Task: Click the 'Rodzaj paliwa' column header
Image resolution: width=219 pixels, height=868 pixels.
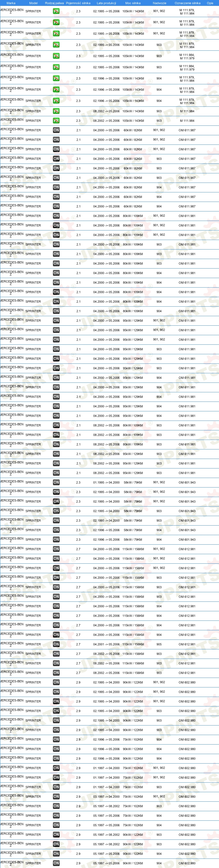Action: (x=54, y=3)
